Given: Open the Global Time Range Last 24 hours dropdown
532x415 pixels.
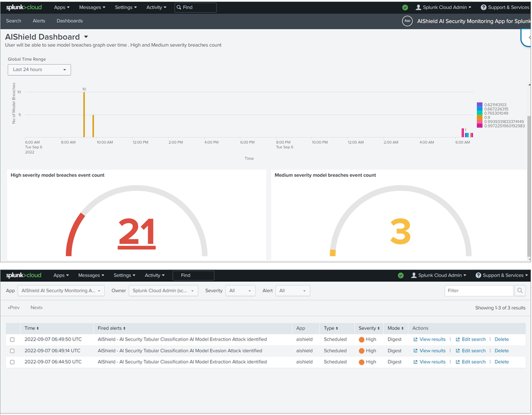Looking at the screenshot, I should 39,69.
